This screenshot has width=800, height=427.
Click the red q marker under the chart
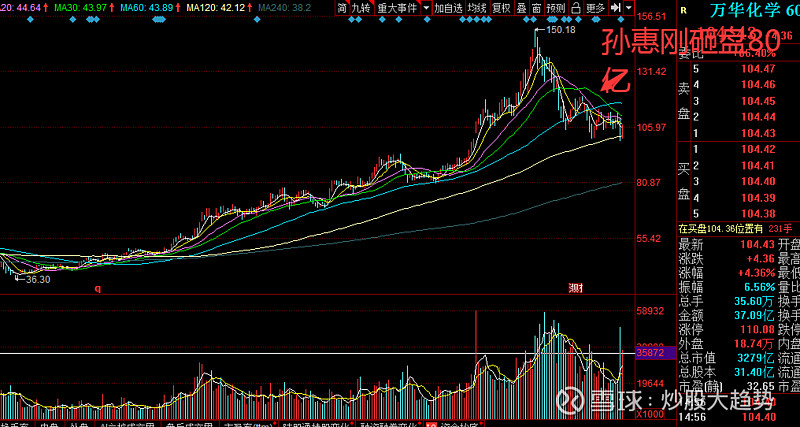[97, 288]
